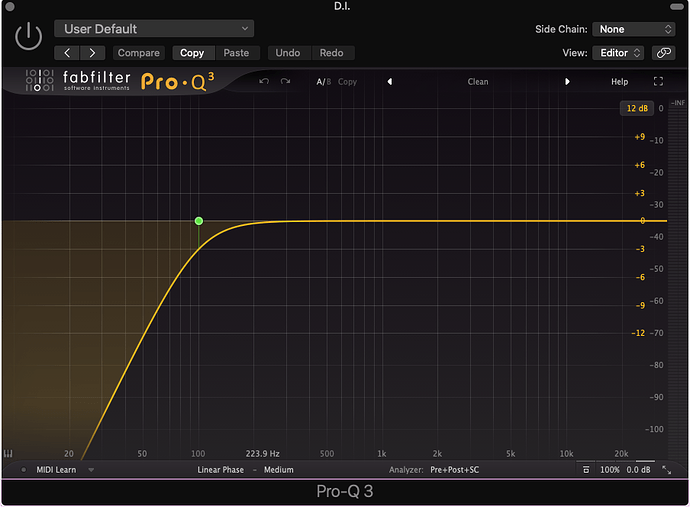Click the A/B Copy button

(347, 82)
